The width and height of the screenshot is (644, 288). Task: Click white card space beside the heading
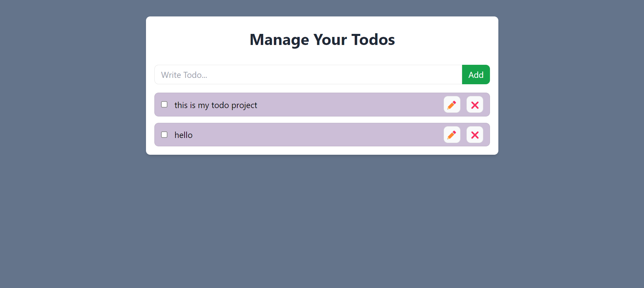coord(446,40)
